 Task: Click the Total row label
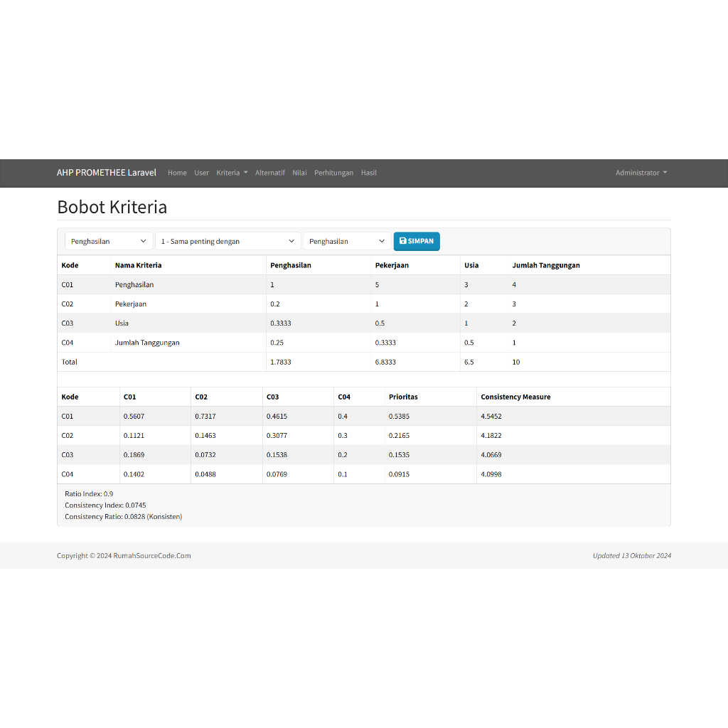coord(69,362)
